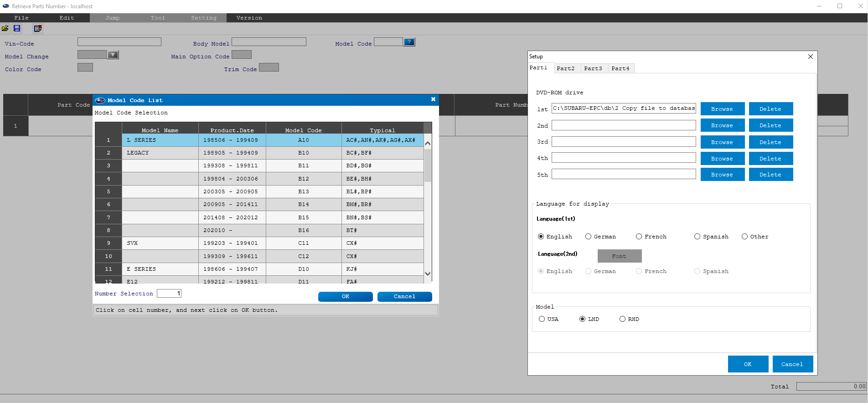Click Delete for the 4th drive
The width and height of the screenshot is (868, 403).
pyautogui.click(x=771, y=159)
